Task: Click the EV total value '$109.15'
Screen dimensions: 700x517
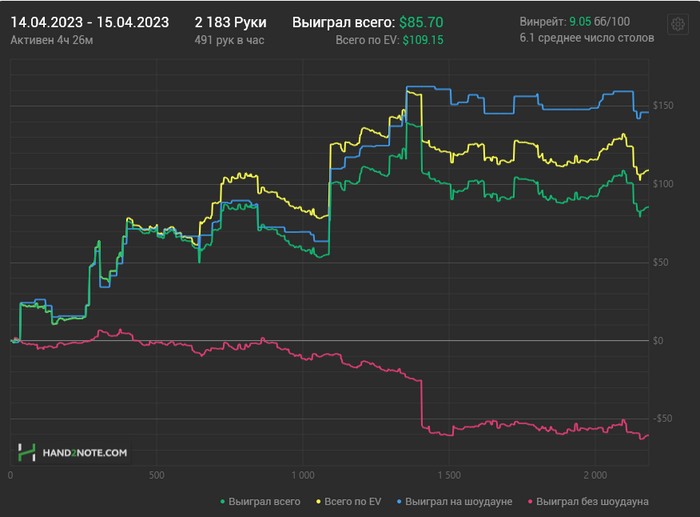Action: 423,40
